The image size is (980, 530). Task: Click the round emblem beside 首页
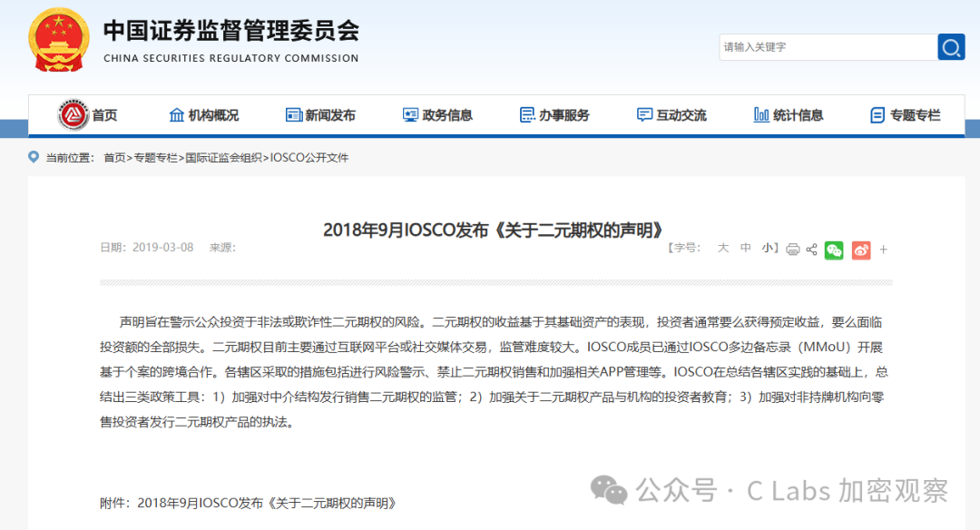coord(73,115)
